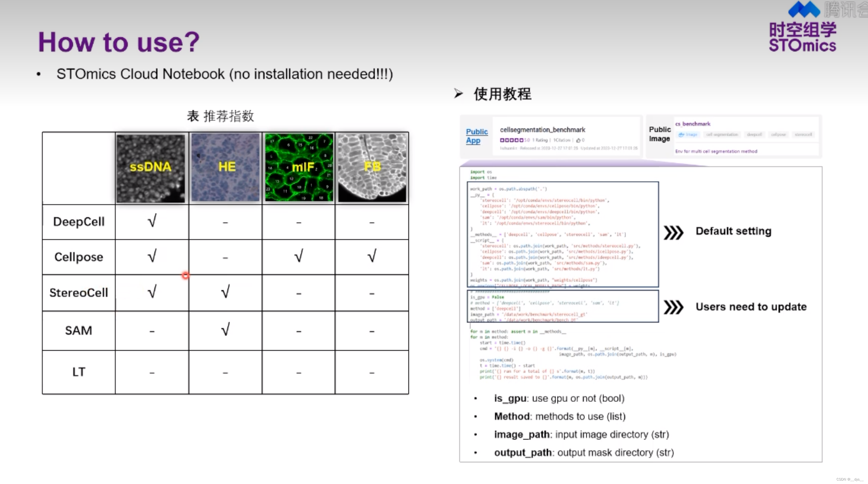Click the LT row label

(79, 372)
